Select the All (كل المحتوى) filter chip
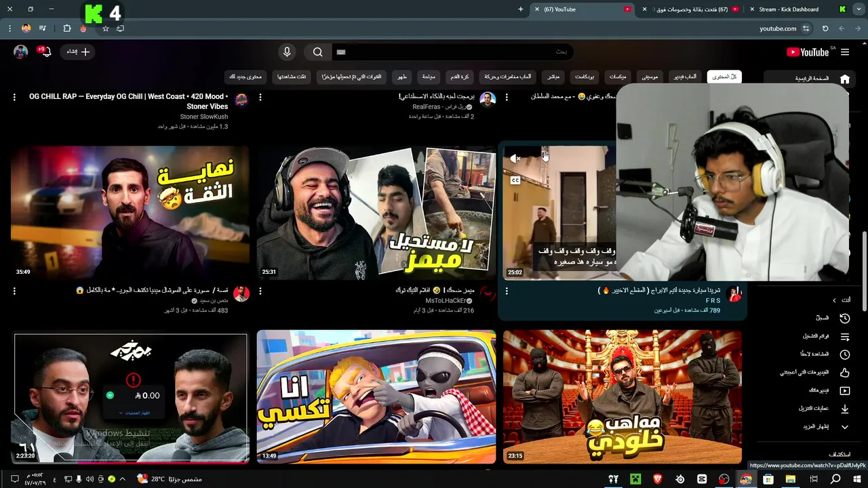Image resolution: width=868 pixels, height=488 pixels. coord(724,77)
